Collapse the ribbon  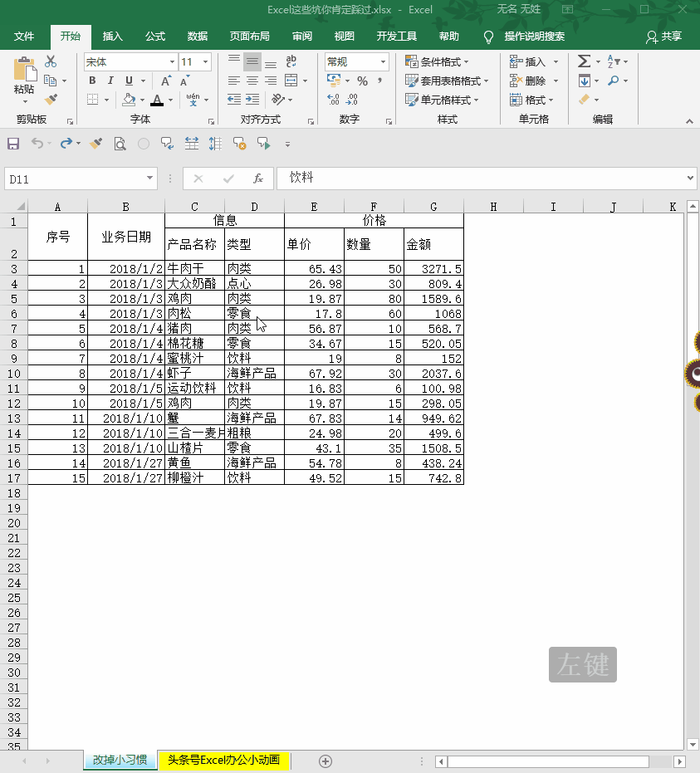(x=689, y=121)
